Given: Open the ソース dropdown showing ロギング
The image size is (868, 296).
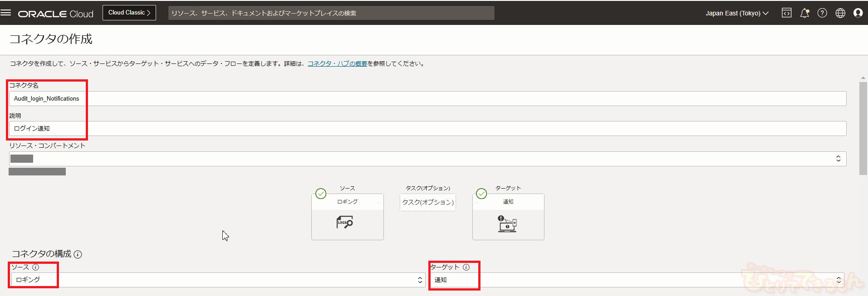Looking at the screenshot, I should coord(218,280).
